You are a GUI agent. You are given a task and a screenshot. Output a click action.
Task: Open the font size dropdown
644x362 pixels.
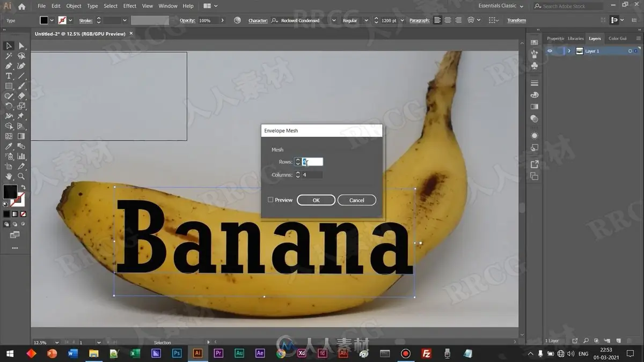(403, 20)
